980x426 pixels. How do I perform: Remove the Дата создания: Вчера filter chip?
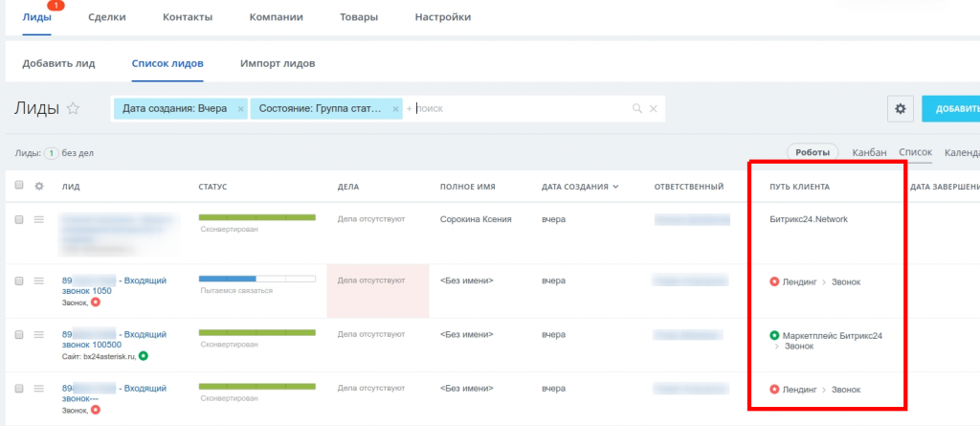[x=241, y=109]
